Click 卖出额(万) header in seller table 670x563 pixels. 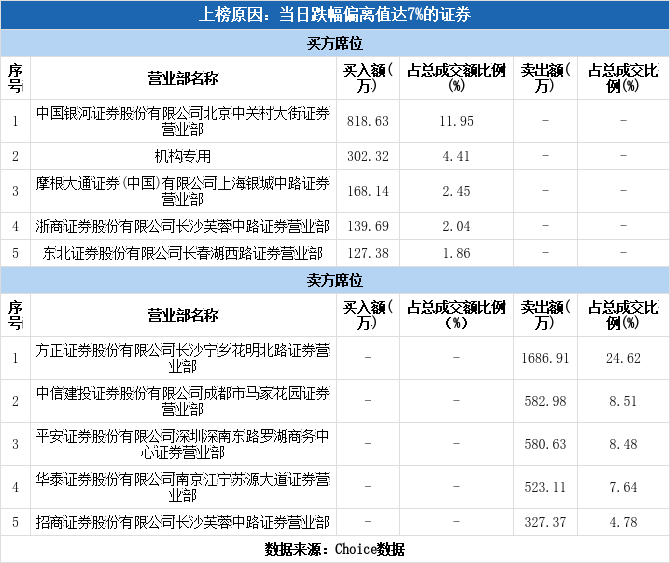pos(545,316)
